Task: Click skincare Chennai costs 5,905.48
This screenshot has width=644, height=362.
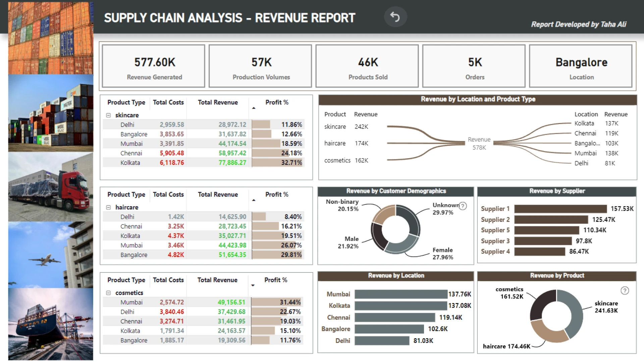Action: 172,153
